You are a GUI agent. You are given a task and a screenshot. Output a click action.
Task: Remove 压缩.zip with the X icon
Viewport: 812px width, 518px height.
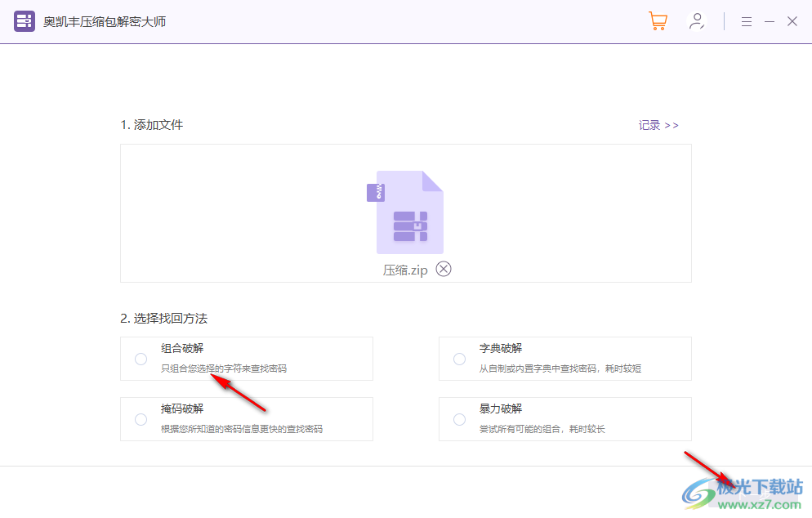444,269
